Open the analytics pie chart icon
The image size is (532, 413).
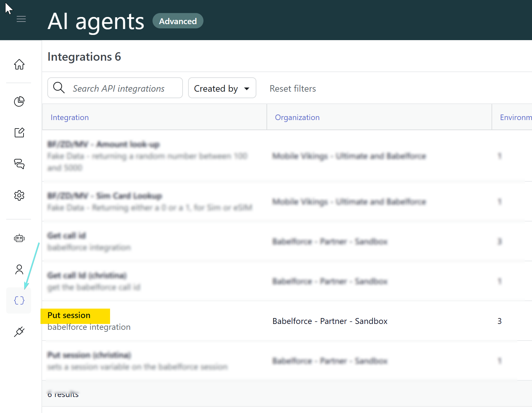tap(19, 101)
